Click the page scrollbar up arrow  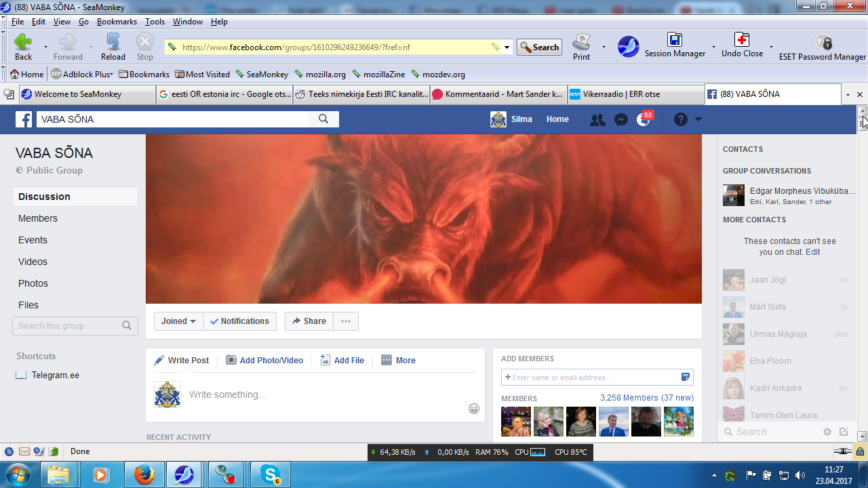(x=863, y=110)
